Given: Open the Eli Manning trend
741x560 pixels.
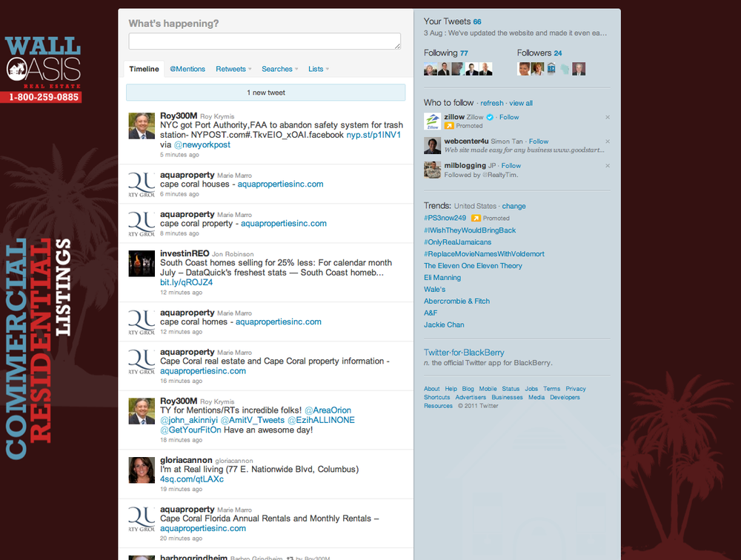Looking at the screenshot, I should (x=442, y=277).
